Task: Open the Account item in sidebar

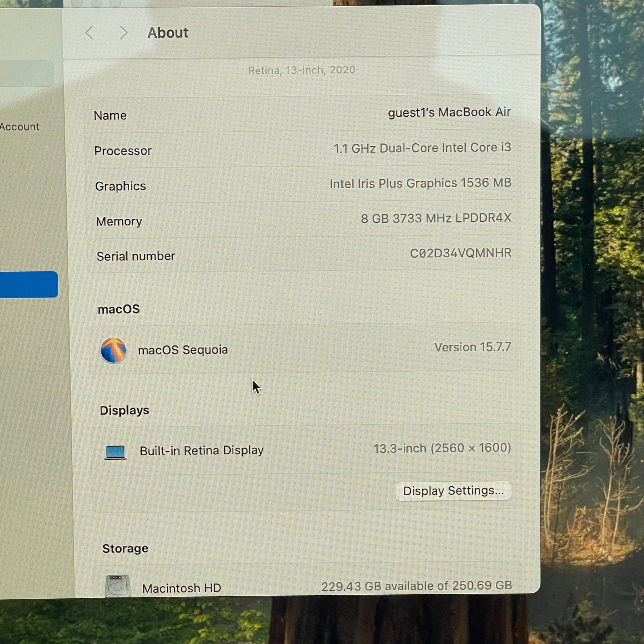Action: point(20,127)
